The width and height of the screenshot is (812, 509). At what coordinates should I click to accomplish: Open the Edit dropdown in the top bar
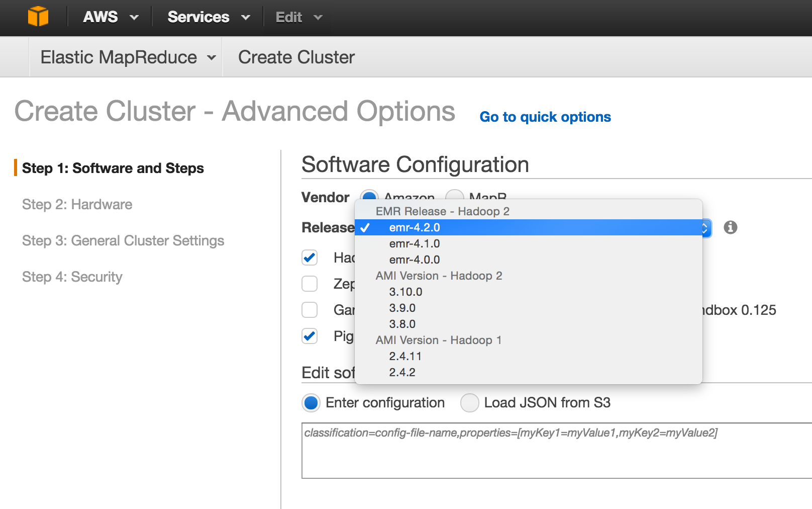pyautogui.click(x=298, y=18)
